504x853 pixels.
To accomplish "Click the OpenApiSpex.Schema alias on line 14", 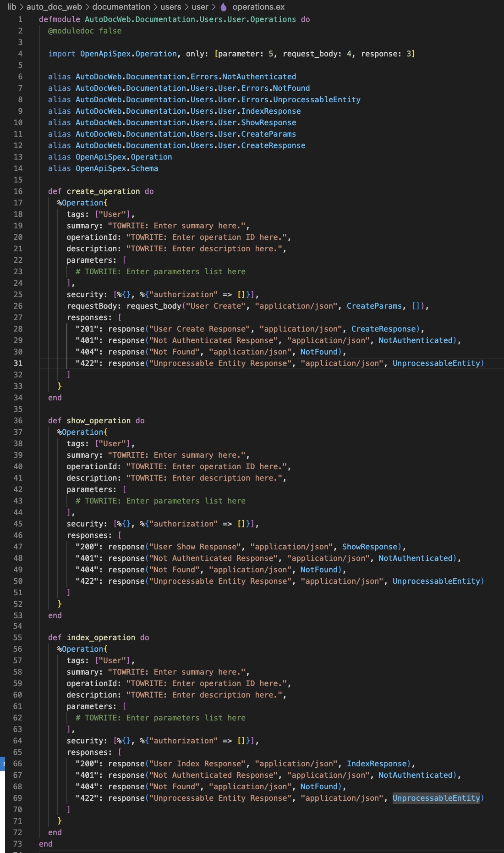I will pos(117,168).
